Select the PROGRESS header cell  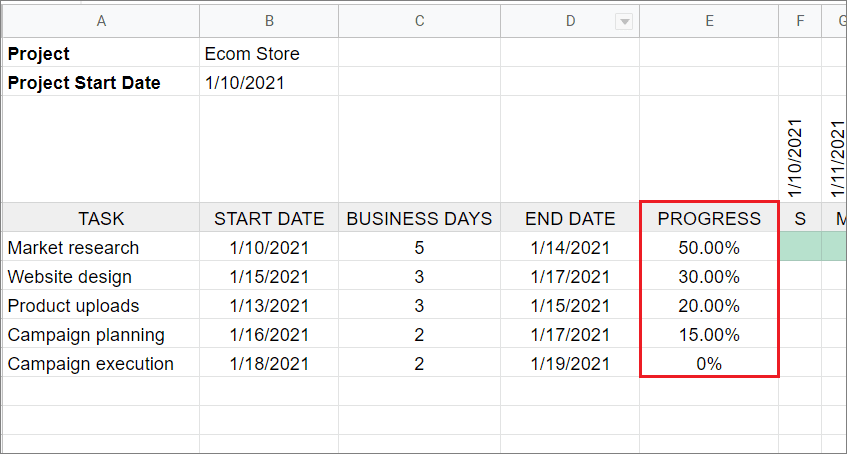point(709,218)
